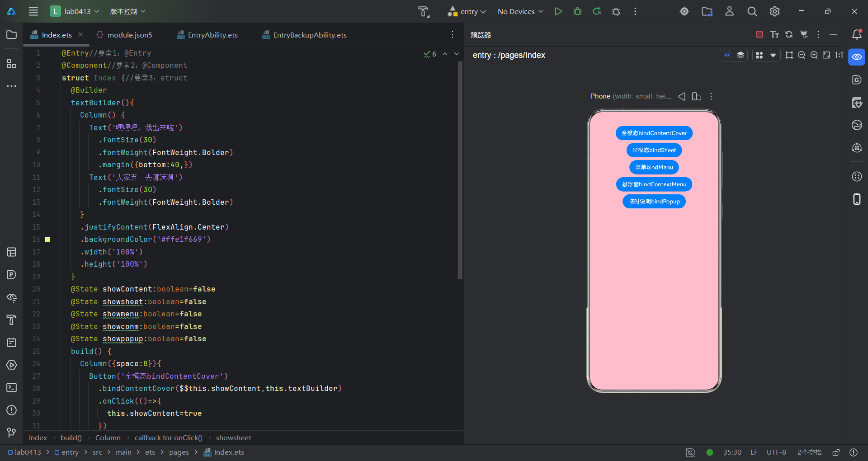This screenshot has width=868, height=461.
Task: Open the No Devices selector
Action: tap(520, 11)
